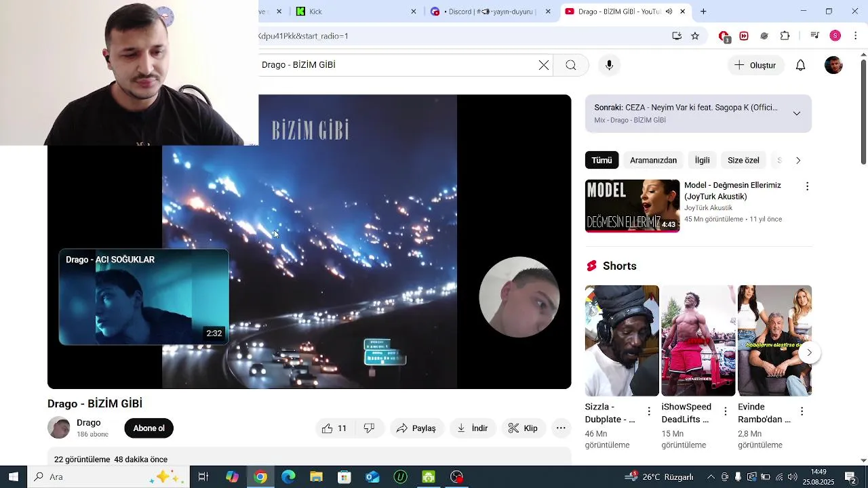This screenshot has width=868, height=488.
Task: Open YouTube notifications bell
Action: (x=800, y=65)
